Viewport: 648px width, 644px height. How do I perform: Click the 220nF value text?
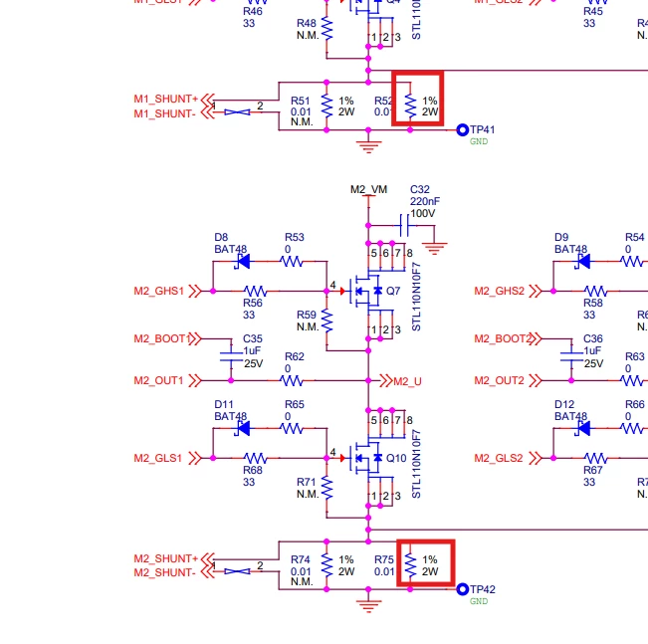(x=425, y=201)
